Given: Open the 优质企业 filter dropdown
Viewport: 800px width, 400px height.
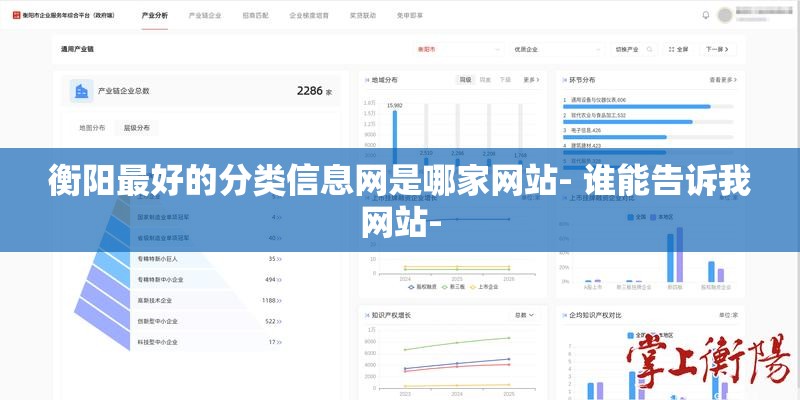Looking at the screenshot, I should pos(557,49).
